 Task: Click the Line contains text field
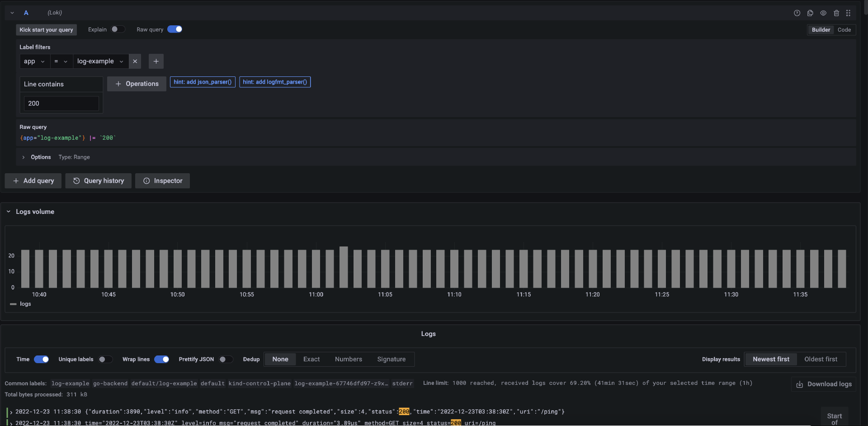pyautogui.click(x=61, y=104)
